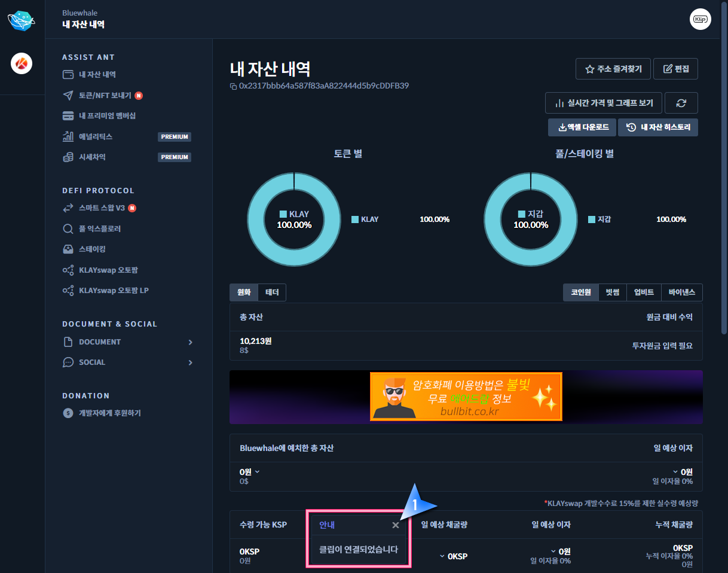Select 코인원 exchange price source
This screenshot has height=573, width=728.
click(x=581, y=292)
